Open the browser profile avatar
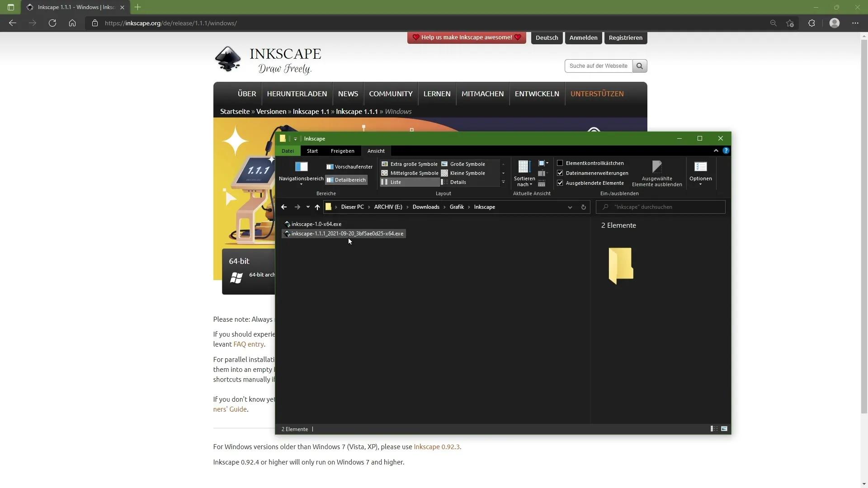 coord(835,23)
